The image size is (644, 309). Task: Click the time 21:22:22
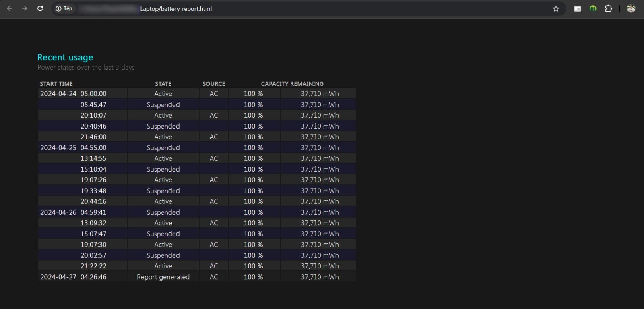pos(93,266)
